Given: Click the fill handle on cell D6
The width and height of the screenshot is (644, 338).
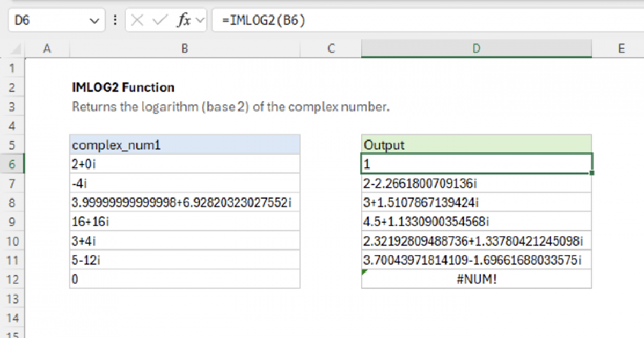Looking at the screenshot, I should pos(591,172).
